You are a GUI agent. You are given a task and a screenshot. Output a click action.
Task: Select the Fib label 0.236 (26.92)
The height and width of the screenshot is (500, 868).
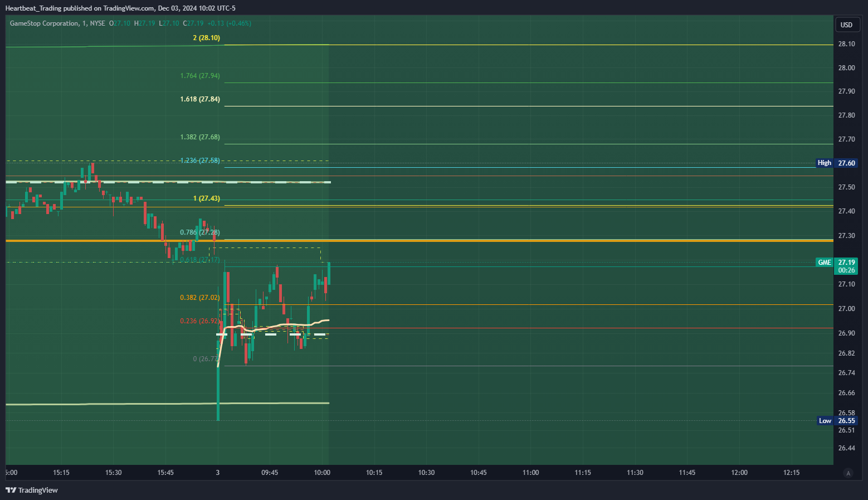click(200, 321)
